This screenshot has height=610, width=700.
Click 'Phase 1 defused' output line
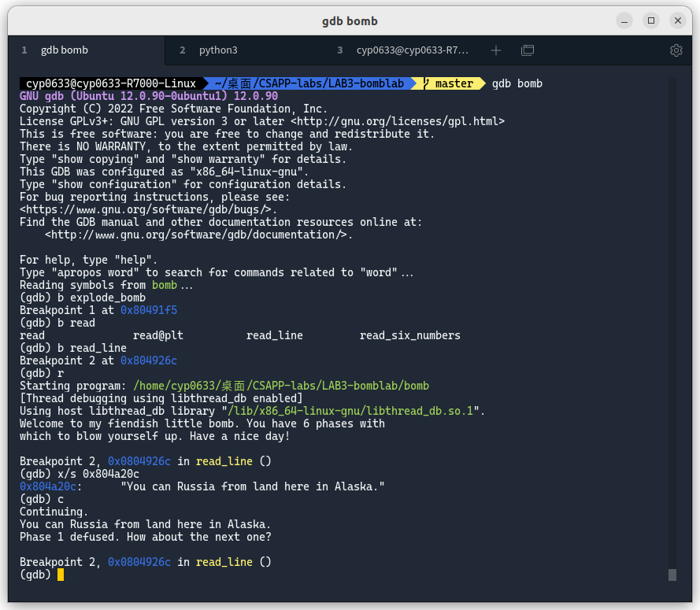coord(146,538)
